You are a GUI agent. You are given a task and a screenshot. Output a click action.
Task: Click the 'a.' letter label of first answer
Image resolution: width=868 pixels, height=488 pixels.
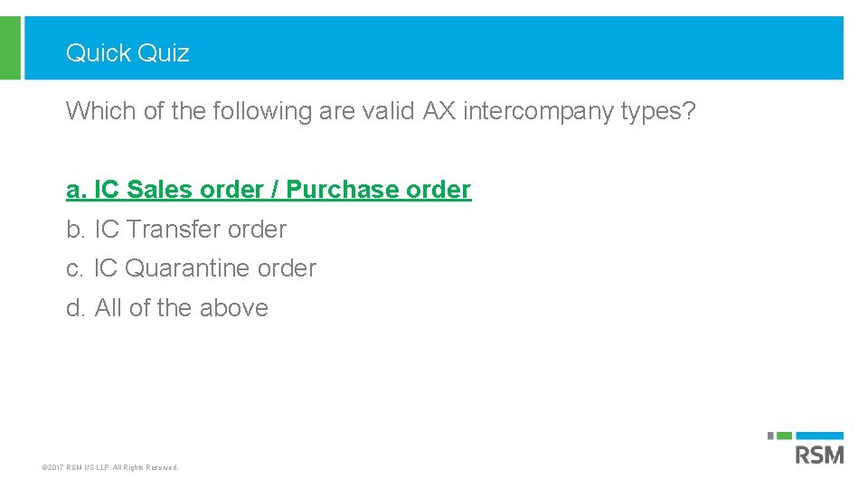pyautogui.click(x=76, y=190)
